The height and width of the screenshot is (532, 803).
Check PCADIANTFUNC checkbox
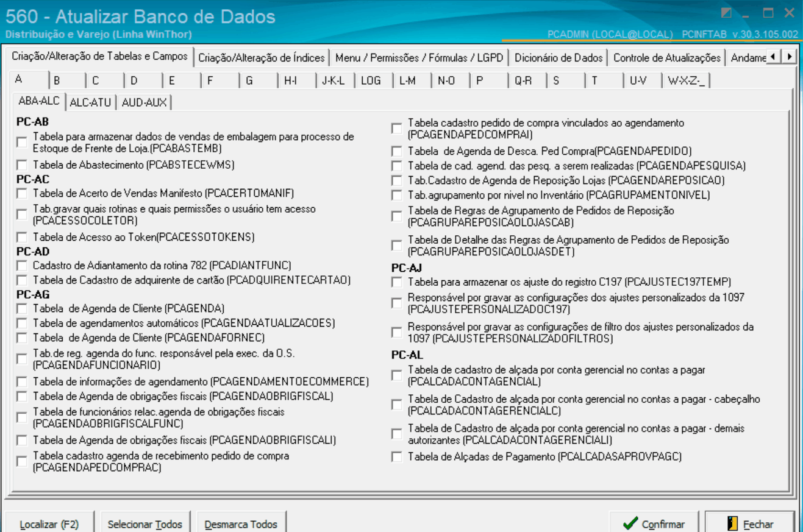[x=22, y=265]
